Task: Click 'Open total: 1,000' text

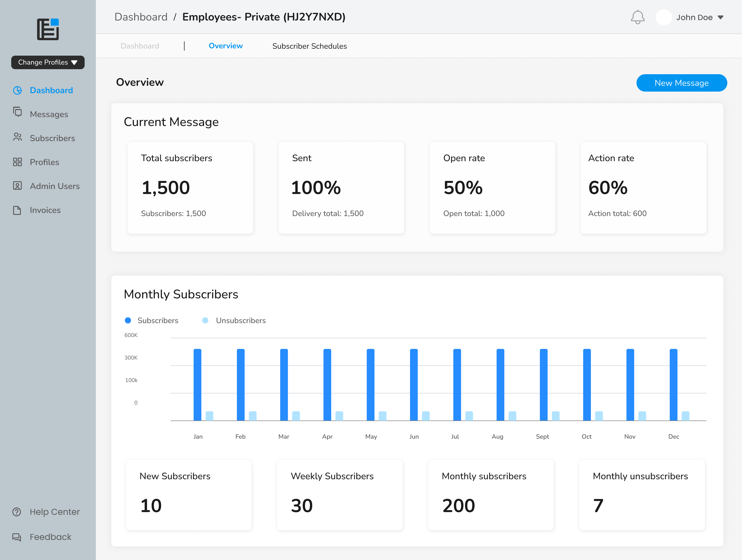Action: click(x=474, y=213)
